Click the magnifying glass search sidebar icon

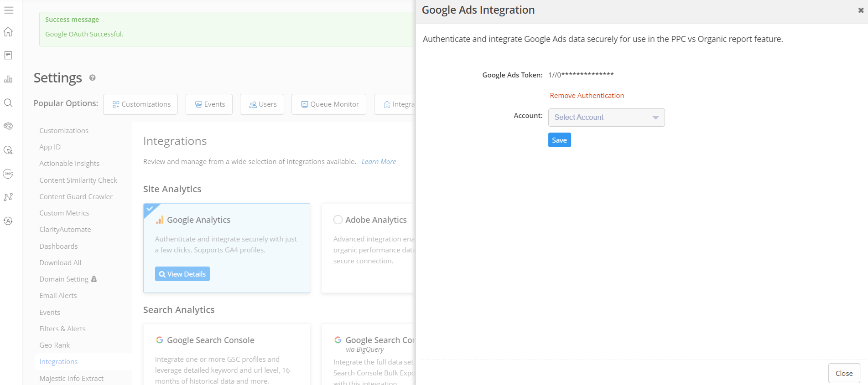tap(8, 103)
